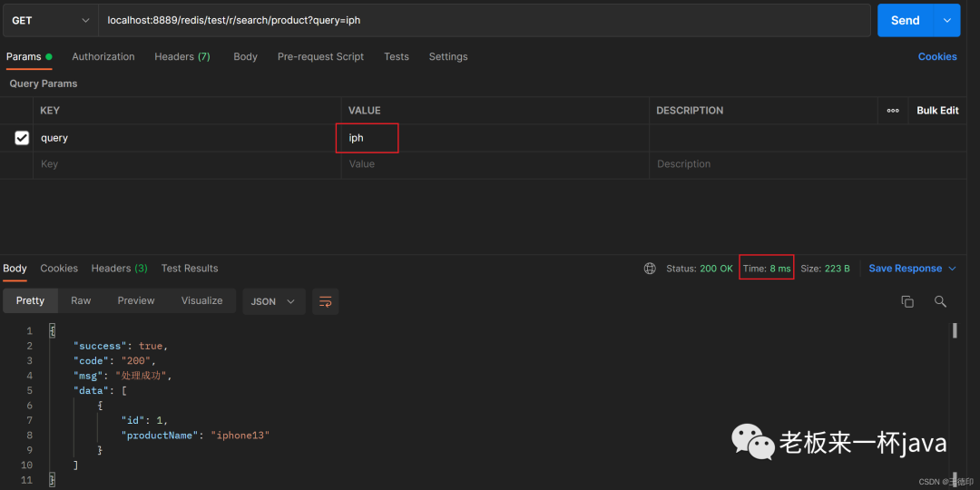Viewport: 980px width, 490px height.
Task: Click Save Response
Action: click(905, 268)
